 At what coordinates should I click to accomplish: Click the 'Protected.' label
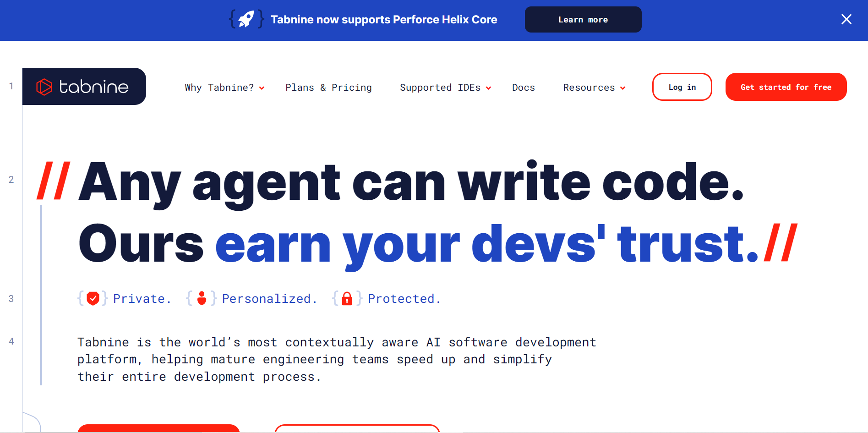point(404,299)
